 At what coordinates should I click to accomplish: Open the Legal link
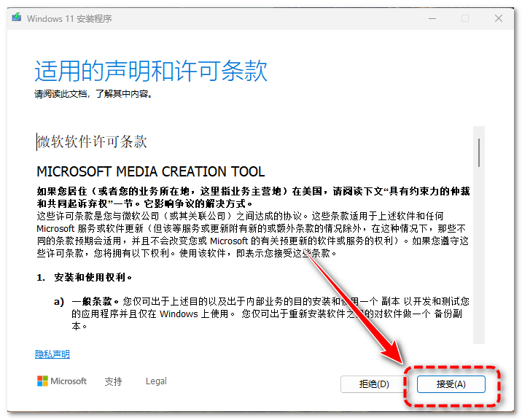[156, 381]
